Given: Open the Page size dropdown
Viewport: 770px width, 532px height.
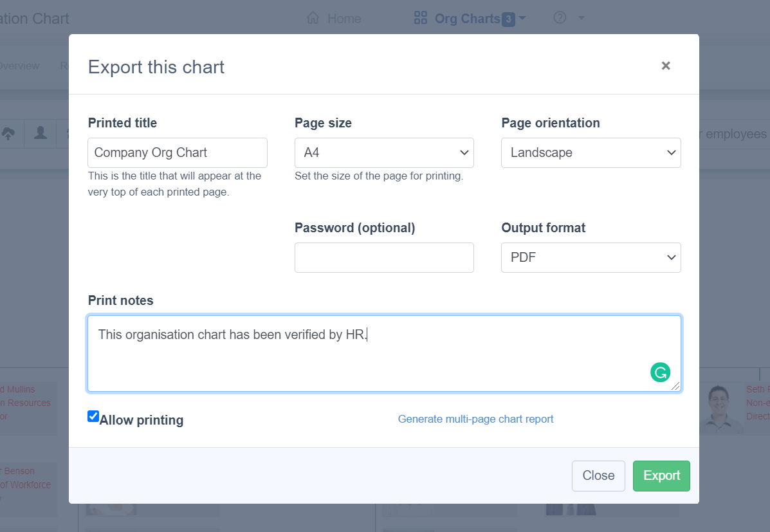Looking at the screenshot, I should click(384, 153).
